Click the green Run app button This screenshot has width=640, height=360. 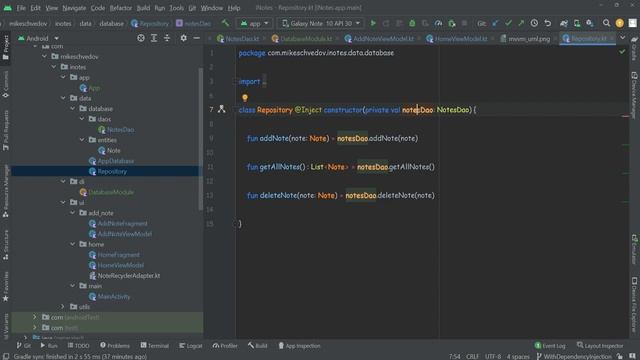373,23
